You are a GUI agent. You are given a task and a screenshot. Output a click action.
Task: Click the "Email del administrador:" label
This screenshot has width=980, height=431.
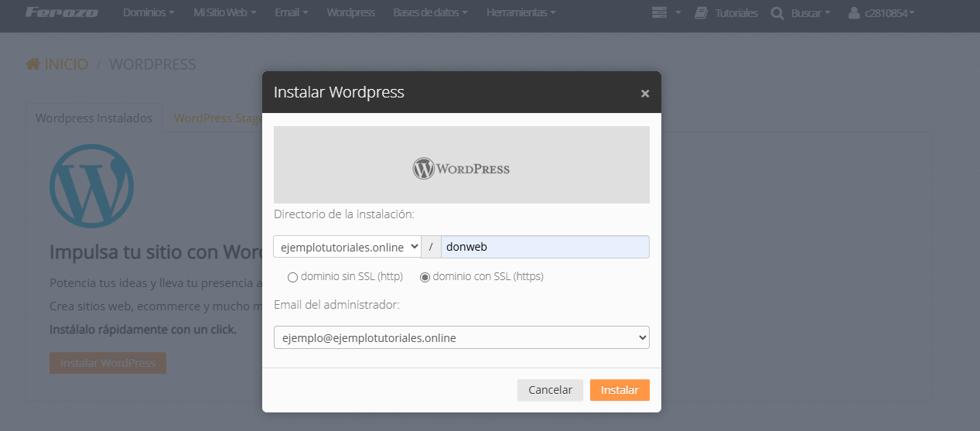(336, 305)
